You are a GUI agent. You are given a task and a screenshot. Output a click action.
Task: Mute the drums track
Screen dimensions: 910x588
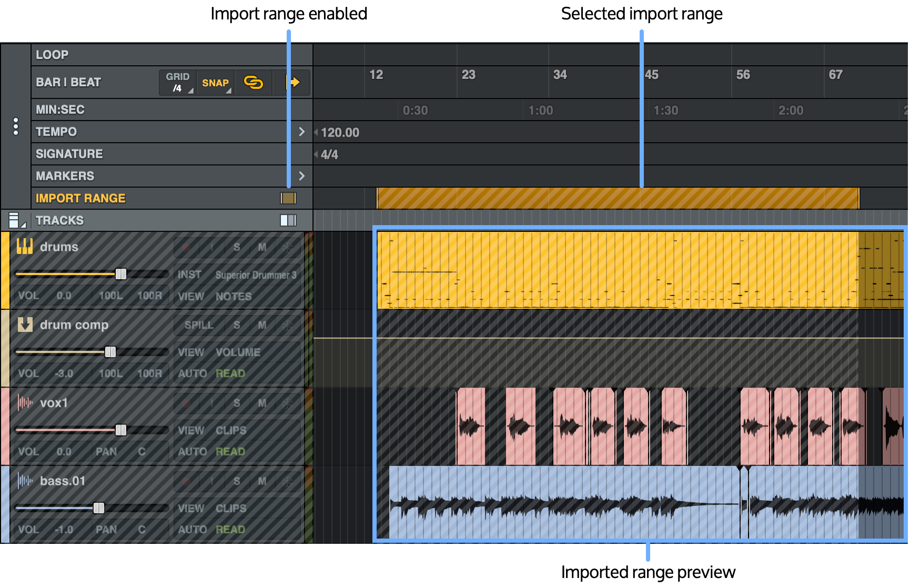point(262,247)
